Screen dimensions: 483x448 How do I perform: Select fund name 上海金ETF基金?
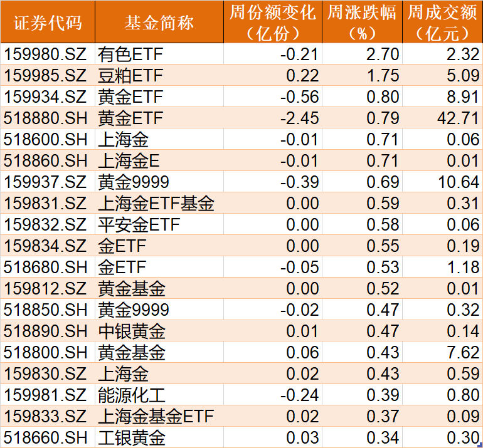pyautogui.click(x=156, y=204)
